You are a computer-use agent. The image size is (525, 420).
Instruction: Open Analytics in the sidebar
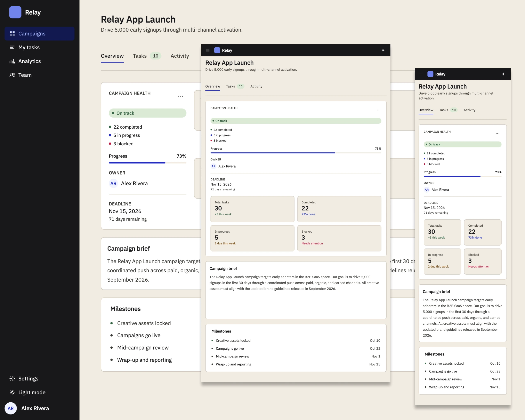point(39,61)
